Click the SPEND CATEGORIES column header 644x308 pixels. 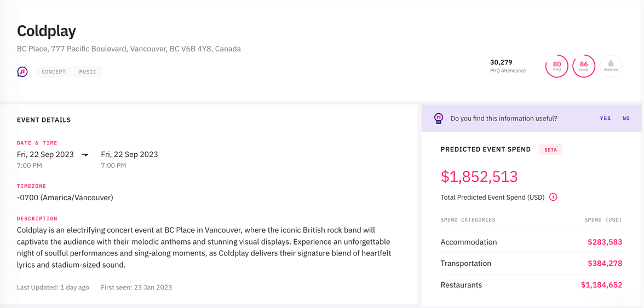(468, 220)
